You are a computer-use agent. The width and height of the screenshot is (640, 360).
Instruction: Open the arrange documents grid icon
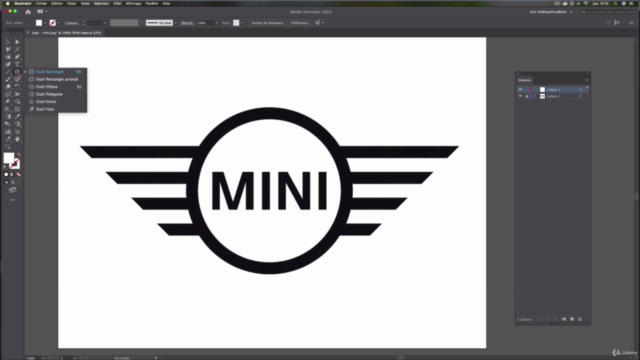pyautogui.click(x=40, y=12)
